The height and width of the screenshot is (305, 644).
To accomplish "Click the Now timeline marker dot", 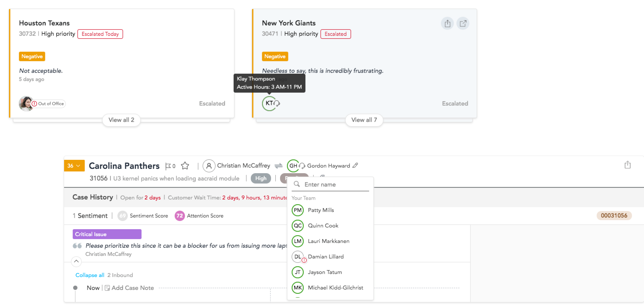I will pyautogui.click(x=75, y=288).
